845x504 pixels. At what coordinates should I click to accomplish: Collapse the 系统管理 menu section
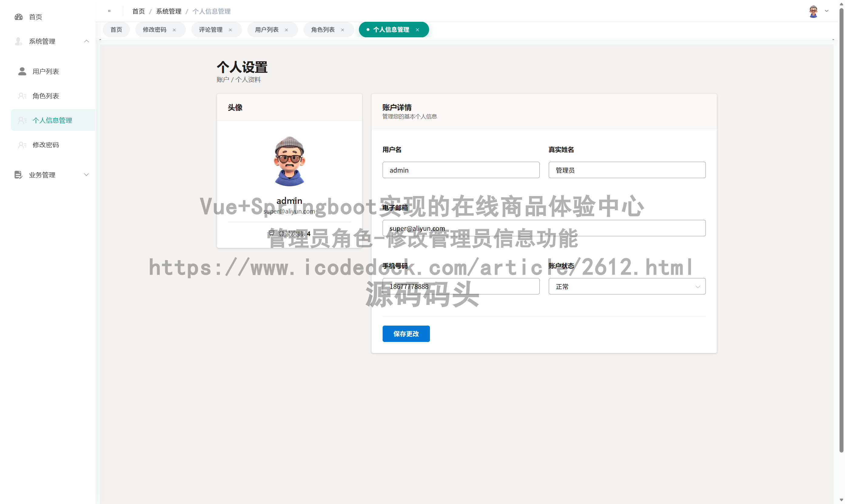pos(87,41)
